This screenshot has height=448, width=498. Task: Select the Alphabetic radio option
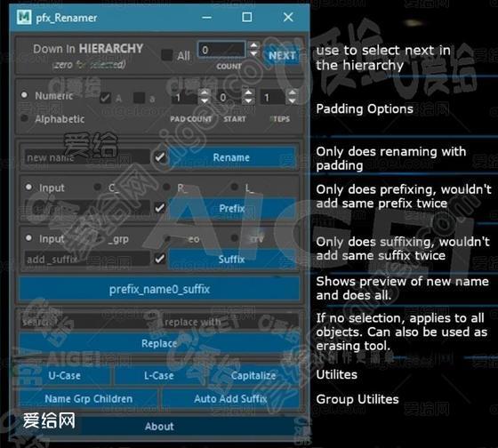[25, 118]
